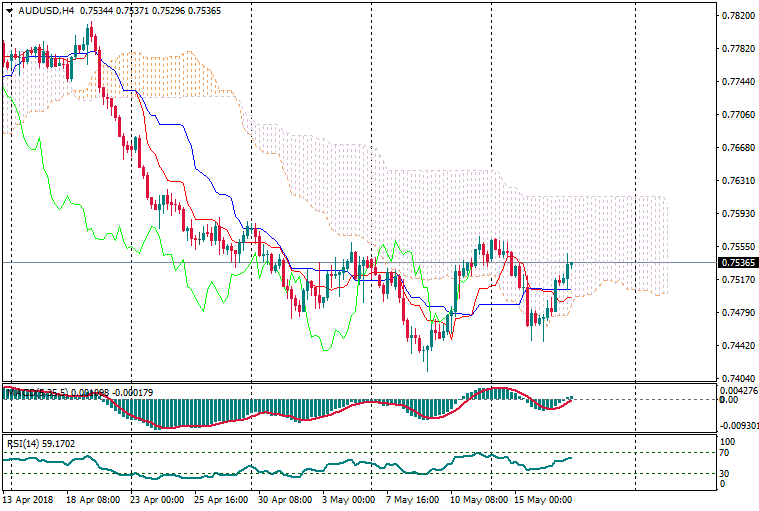
Task: Click the 0.00 level on MACD scale
Action: [x=729, y=400]
